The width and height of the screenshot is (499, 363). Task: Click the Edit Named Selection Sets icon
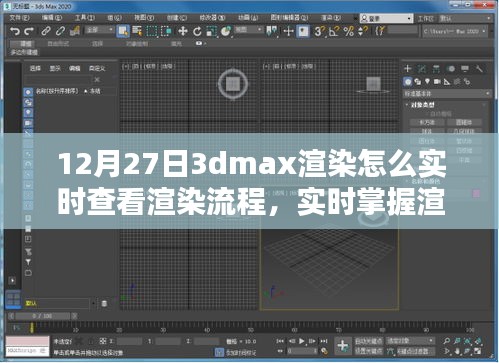[x=380, y=31]
